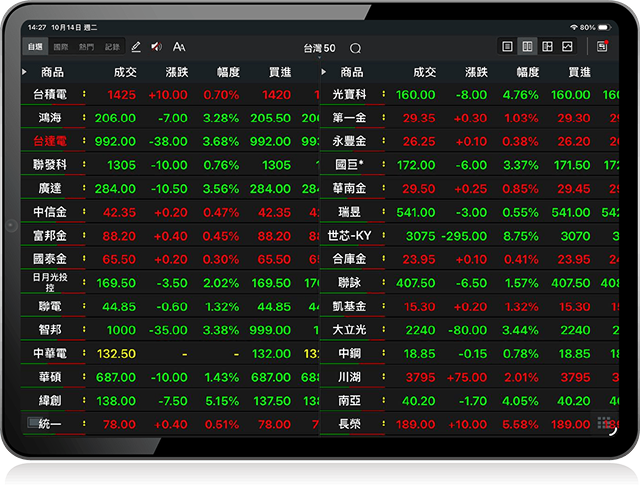The height and width of the screenshot is (486, 640).
Task: Open the options dots for 中華電
Action: click(84, 353)
